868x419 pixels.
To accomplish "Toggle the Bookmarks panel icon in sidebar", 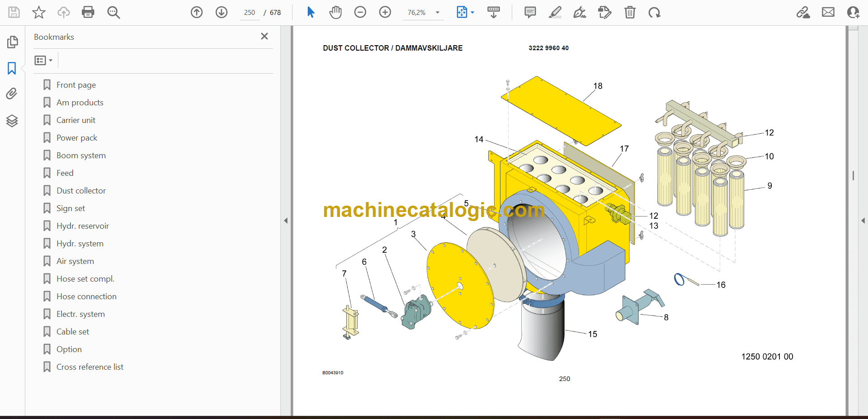I will (x=12, y=68).
